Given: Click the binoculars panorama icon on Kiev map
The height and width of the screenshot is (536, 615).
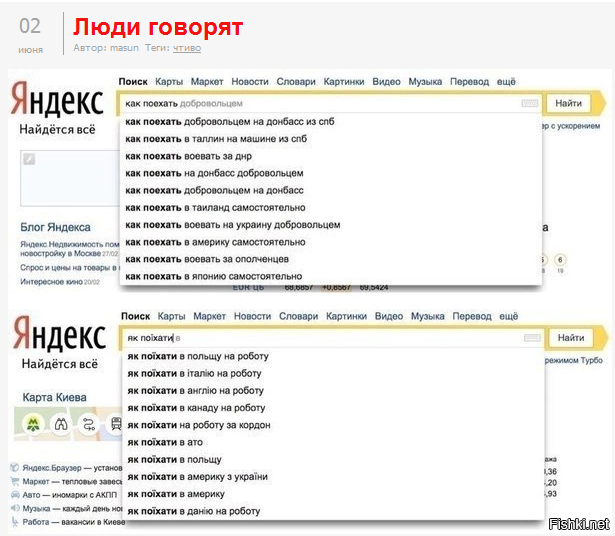Looking at the screenshot, I should click(x=61, y=424).
